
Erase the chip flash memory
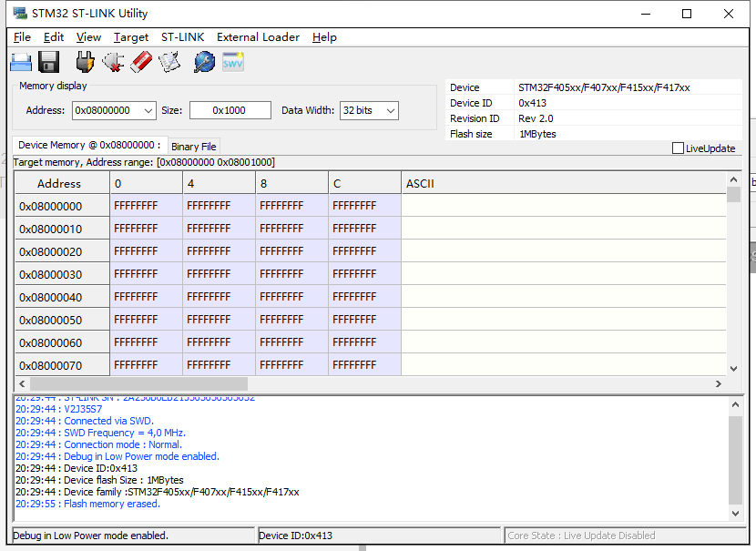point(140,61)
